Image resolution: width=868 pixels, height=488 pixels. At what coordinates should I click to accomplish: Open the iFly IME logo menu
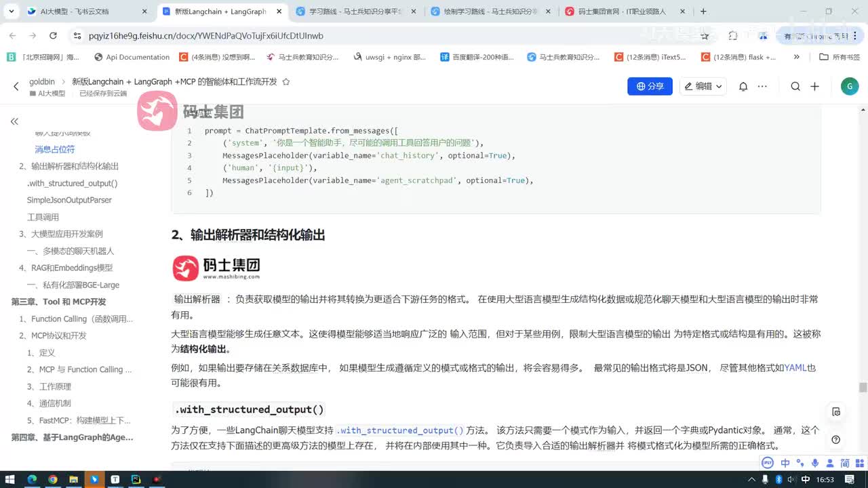(x=768, y=463)
